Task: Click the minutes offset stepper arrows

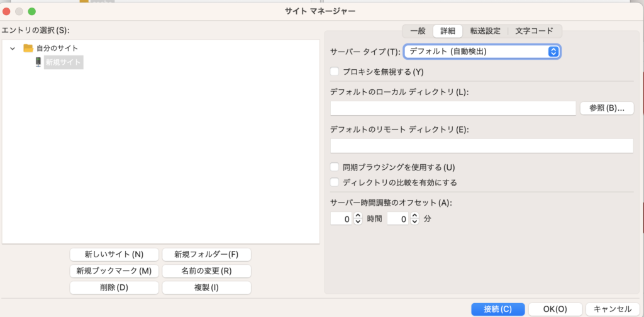Action: pos(414,219)
